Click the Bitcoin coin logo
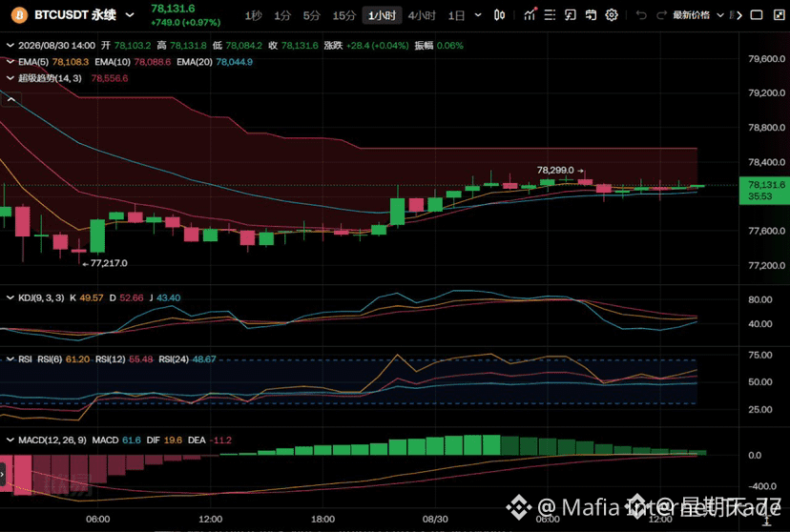This screenshot has width=790, height=532. tap(19, 15)
